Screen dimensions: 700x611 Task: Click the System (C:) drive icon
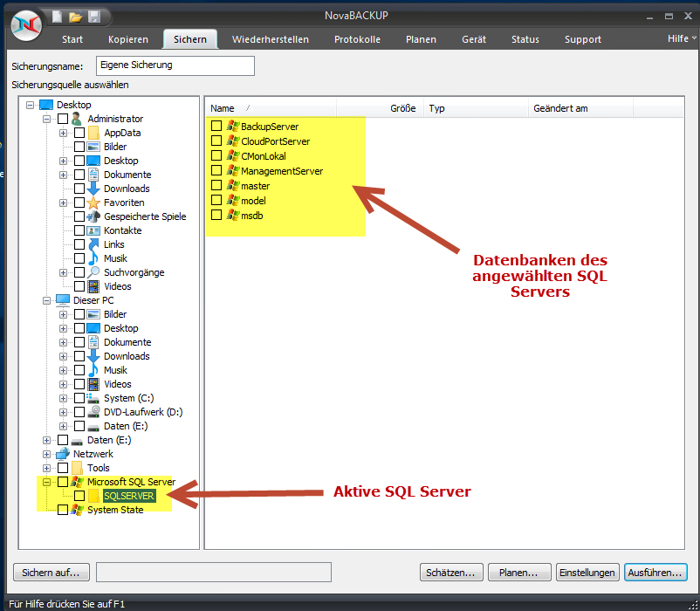[x=93, y=398]
